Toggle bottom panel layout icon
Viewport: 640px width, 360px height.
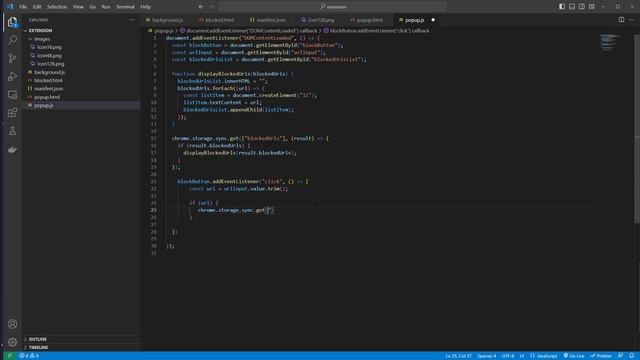pos(572,7)
